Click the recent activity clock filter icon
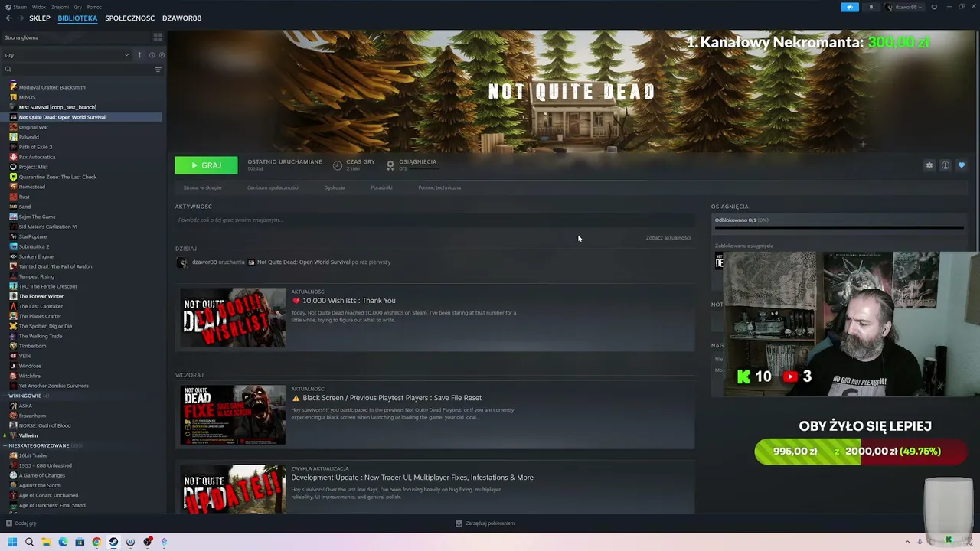The image size is (980, 551). pos(152,55)
